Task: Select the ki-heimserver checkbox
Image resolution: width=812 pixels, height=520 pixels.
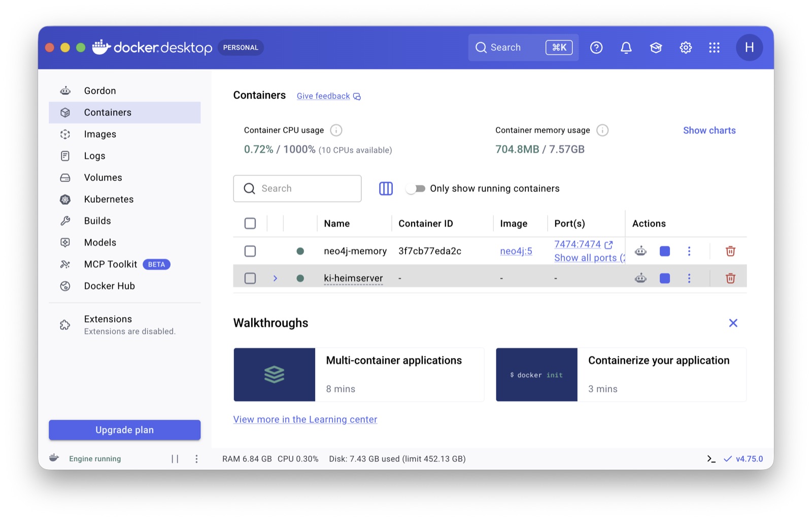Action: point(250,278)
